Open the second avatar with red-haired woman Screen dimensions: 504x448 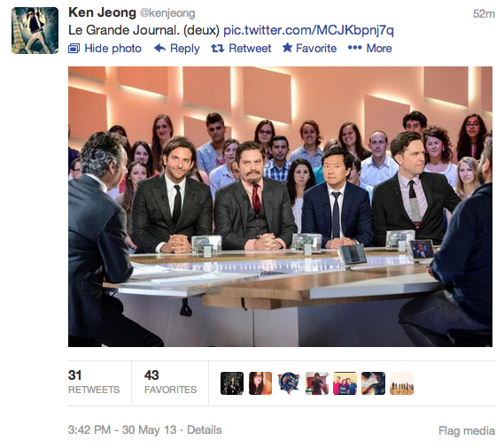(260, 383)
